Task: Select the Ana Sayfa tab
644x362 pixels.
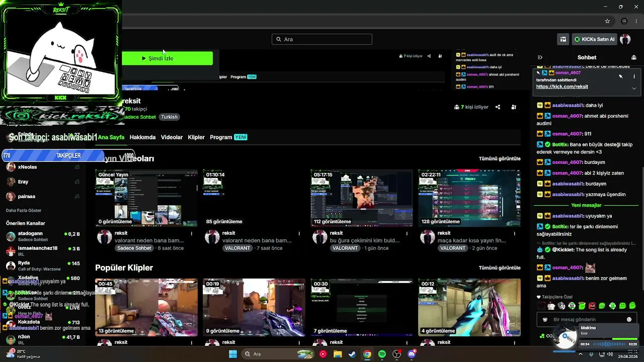Action: tap(111, 137)
